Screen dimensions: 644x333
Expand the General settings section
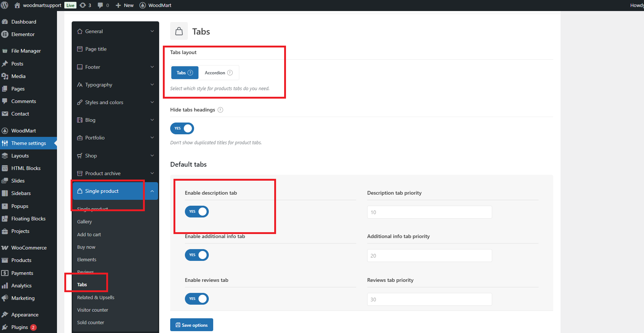point(115,31)
